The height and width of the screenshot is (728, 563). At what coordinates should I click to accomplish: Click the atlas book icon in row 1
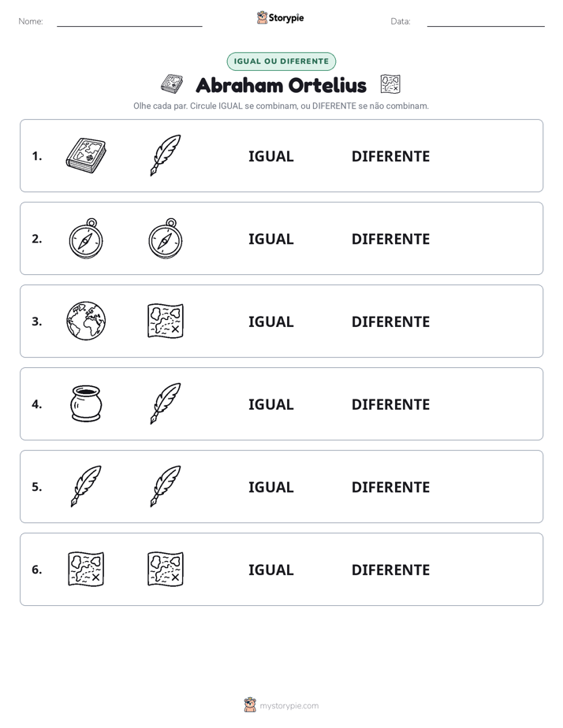coord(86,155)
